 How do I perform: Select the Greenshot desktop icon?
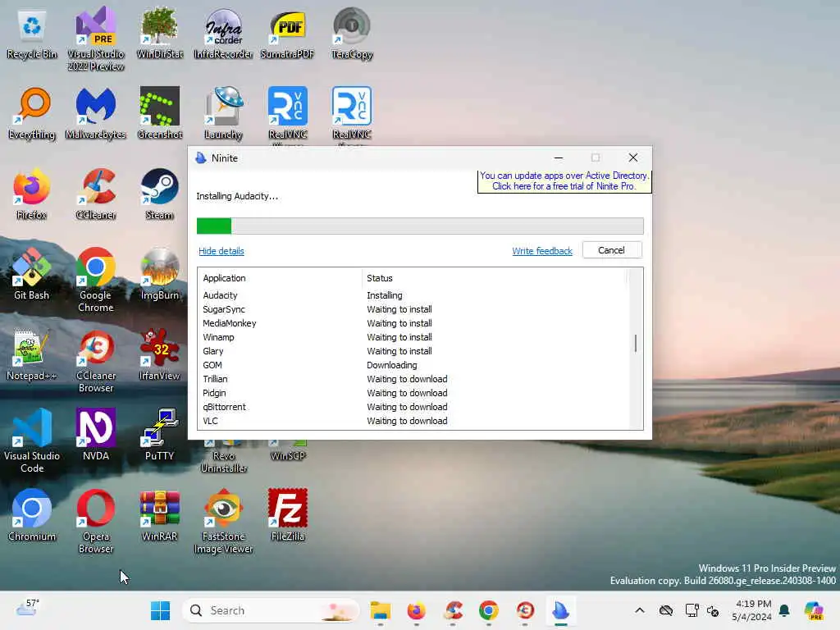pyautogui.click(x=160, y=113)
